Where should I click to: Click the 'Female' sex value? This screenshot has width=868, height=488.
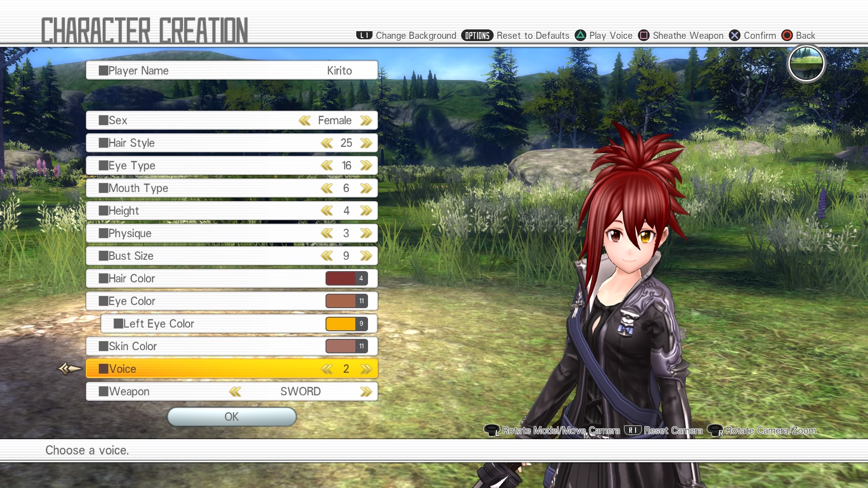point(335,121)
